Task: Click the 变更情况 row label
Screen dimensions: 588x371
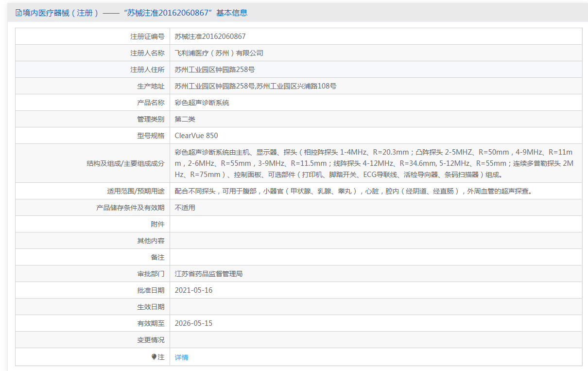Action: tap(150, 340)
